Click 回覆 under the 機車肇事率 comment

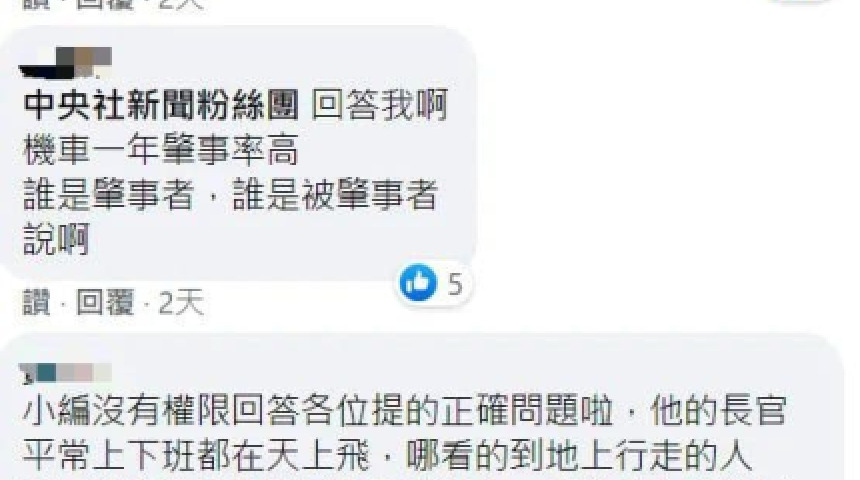[x=105, y=302]
